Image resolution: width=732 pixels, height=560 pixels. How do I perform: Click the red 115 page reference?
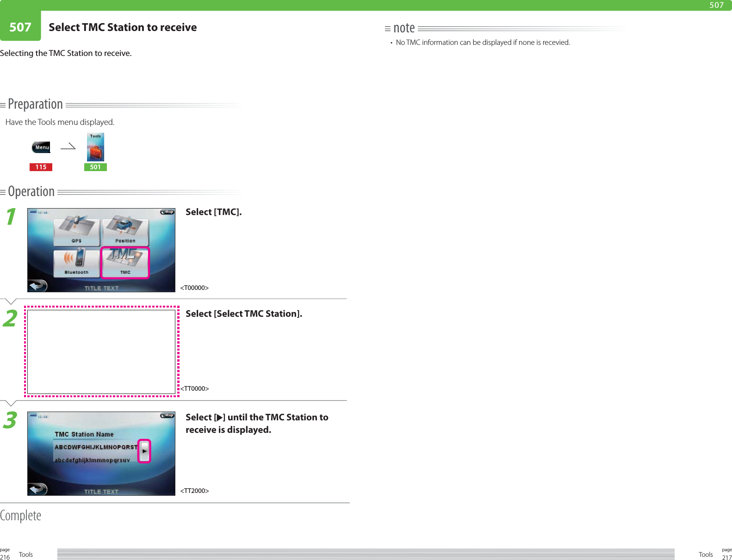click(41, 167)
